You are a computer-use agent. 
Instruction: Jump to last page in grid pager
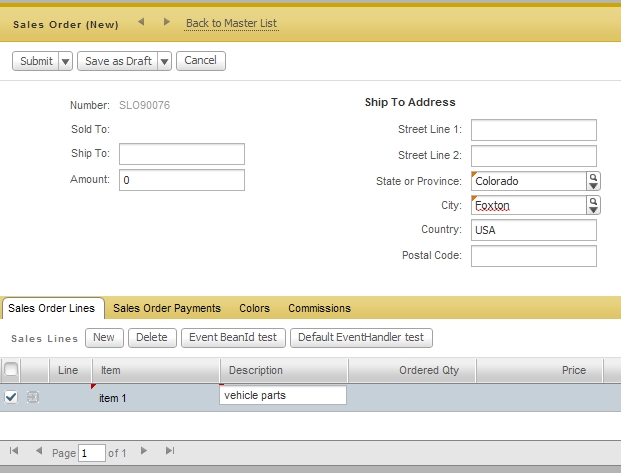tap(170, 452)
